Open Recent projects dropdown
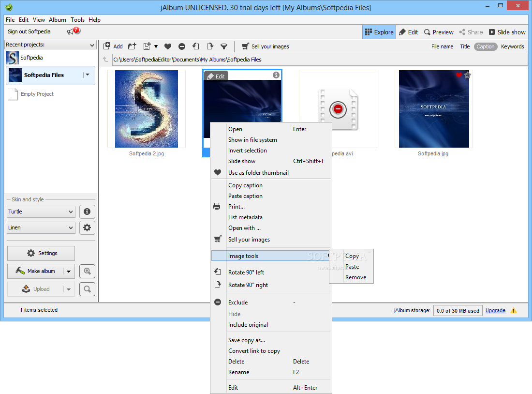The height and width of the screenshot is (394, 532). [x=50, y=45]
